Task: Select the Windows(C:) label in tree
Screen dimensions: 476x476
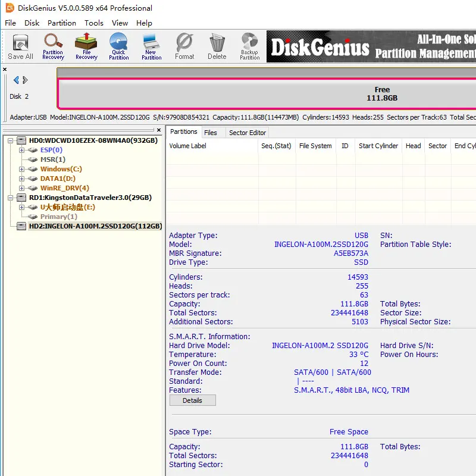Action: point(61,169)
